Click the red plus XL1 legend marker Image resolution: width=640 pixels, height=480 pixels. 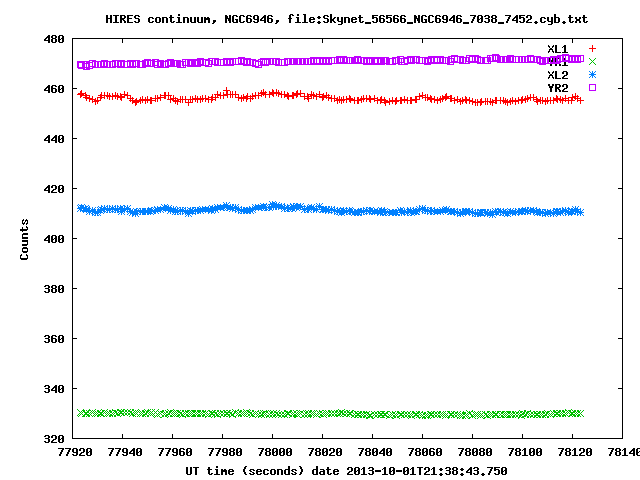tap(592, 49)
